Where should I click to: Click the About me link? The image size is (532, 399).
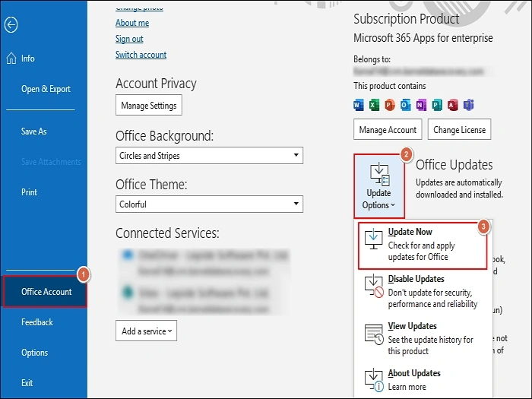132,23
